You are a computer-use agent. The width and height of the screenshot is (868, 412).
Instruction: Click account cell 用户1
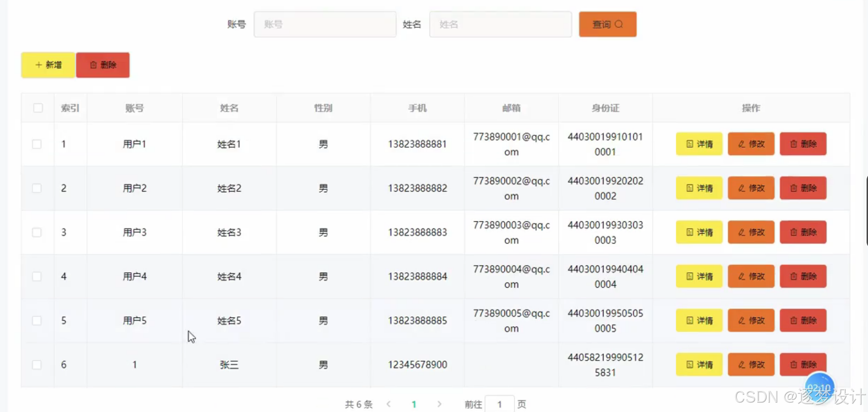(x=135, y=144)
